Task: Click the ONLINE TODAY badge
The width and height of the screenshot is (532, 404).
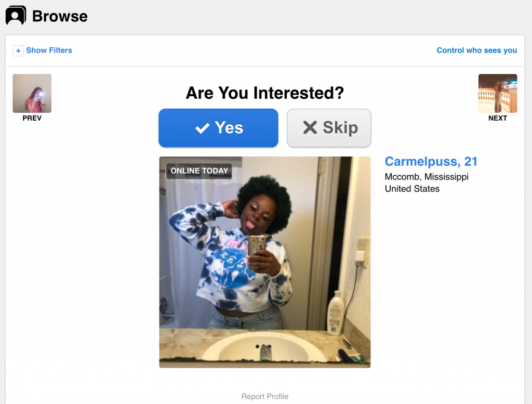Action: coord(199,171)
